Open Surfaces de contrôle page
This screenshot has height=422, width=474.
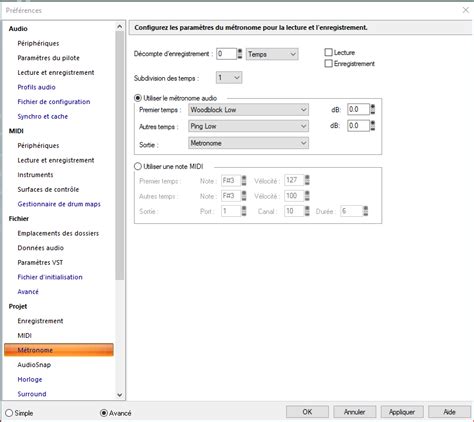[48, 189]
